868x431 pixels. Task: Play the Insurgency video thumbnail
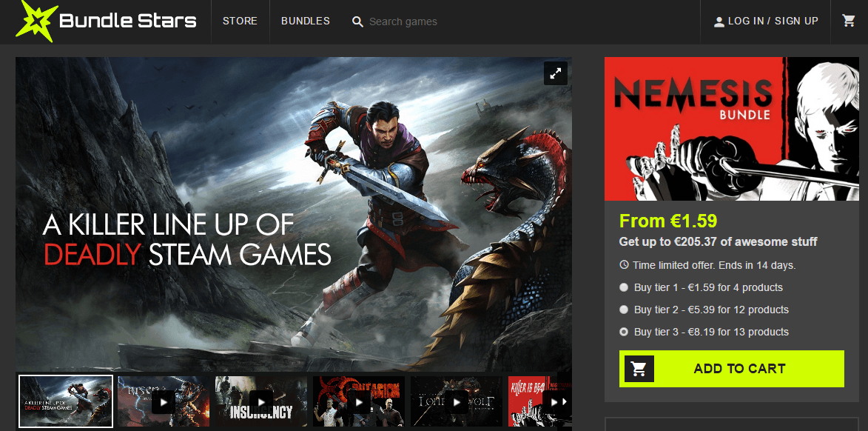[261, 401]
